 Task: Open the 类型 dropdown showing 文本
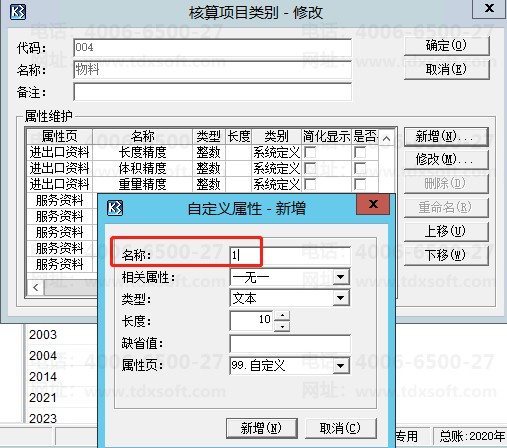(341, 298)
